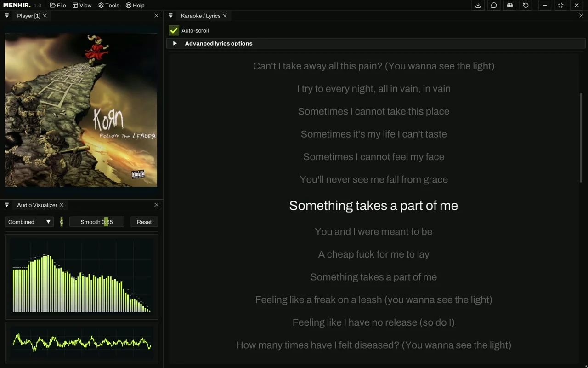This screenshot has width=588, height=368.
Task: Close the Karaoke / Lyrics tab with its X
Action: coord(225,16)
